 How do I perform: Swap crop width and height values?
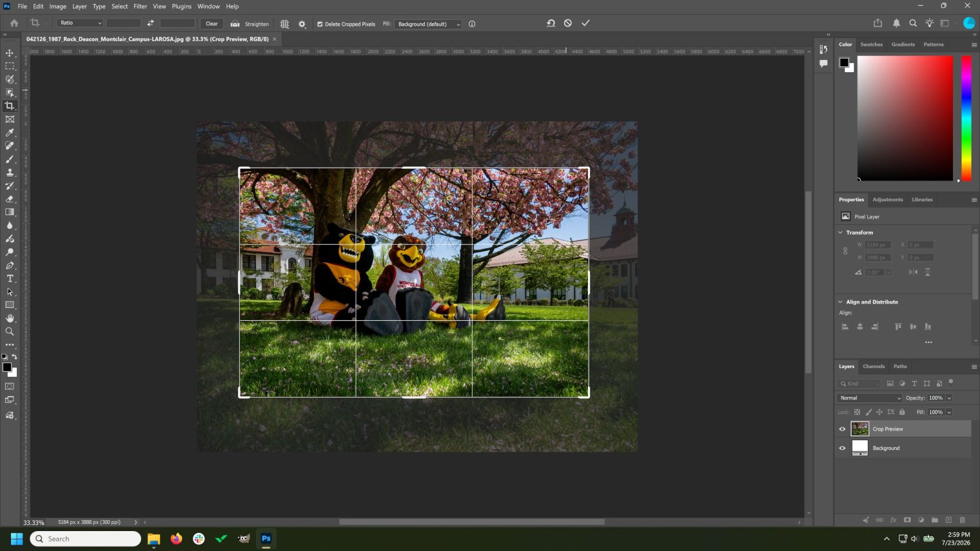pos(150,23)
